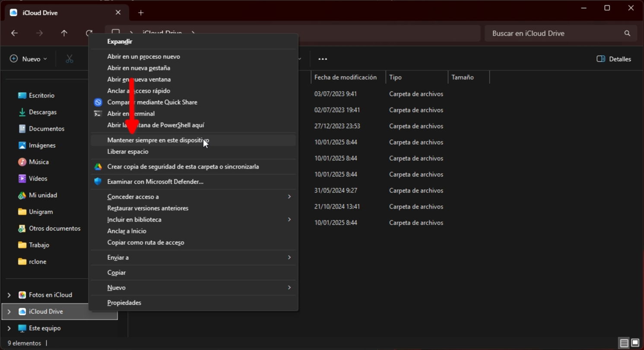Click the Descargas download icon
This screenshot has height=350, width=644.
click(22, 112)
